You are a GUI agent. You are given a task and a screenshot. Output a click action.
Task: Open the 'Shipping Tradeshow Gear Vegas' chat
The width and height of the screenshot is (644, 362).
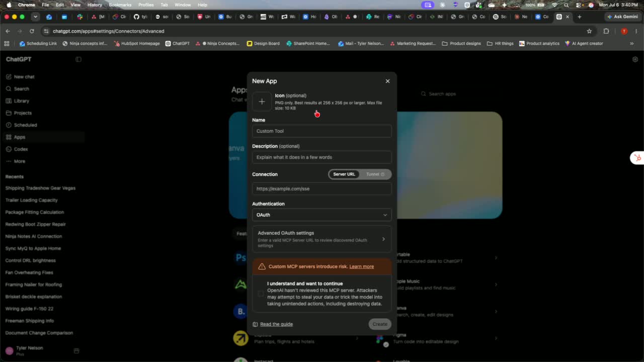click(x=40, y=188)
